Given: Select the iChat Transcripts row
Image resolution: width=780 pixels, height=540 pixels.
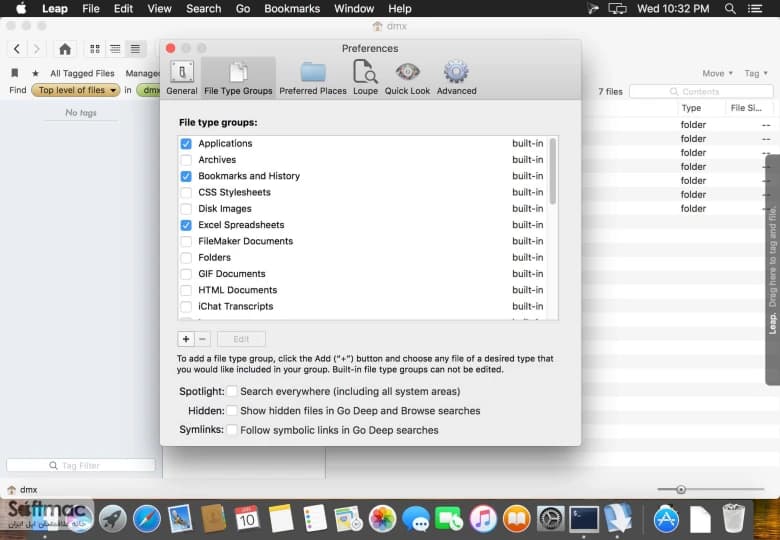Looking at the screenshot, I should (362, 306).
